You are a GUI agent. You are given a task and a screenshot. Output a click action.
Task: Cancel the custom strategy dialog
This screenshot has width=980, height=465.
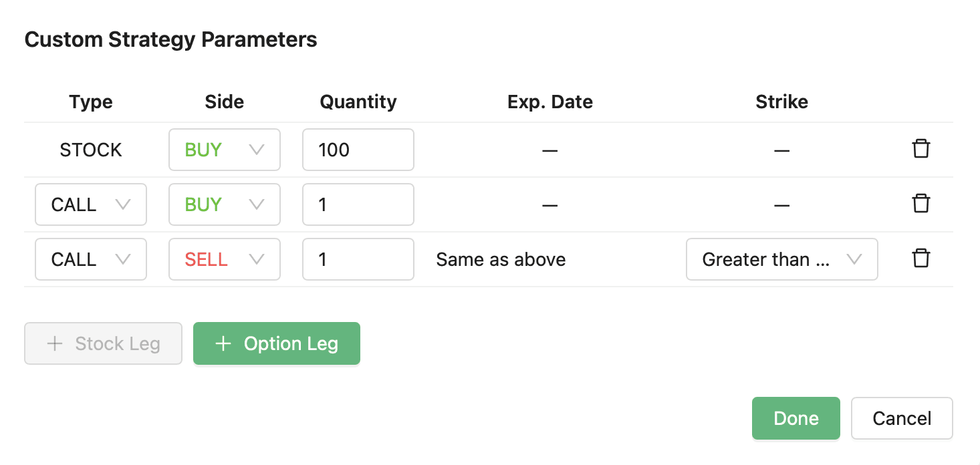pos(901,419)
